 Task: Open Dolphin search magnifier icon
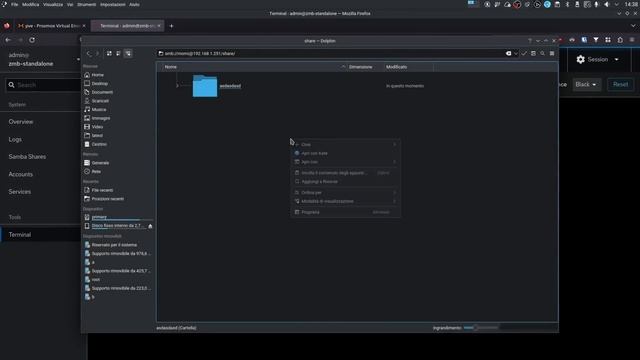542,53
